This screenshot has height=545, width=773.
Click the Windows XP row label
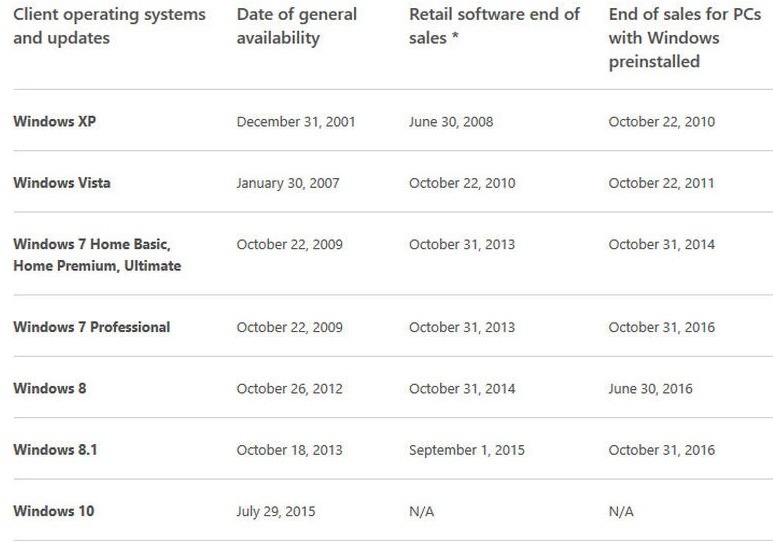point(55,121)
